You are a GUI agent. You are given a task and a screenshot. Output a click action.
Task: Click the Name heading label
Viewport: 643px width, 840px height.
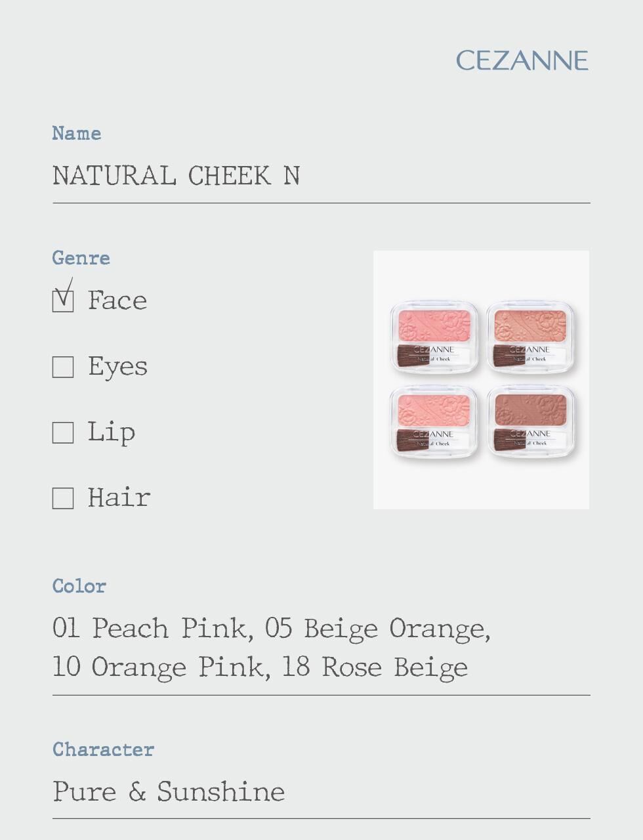tap(77, 133)
